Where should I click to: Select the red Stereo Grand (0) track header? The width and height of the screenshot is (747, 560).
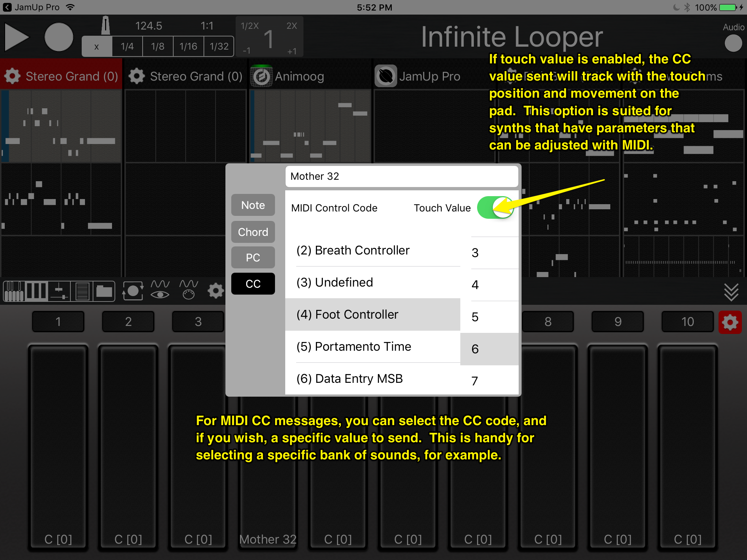[x=61, y=74]
